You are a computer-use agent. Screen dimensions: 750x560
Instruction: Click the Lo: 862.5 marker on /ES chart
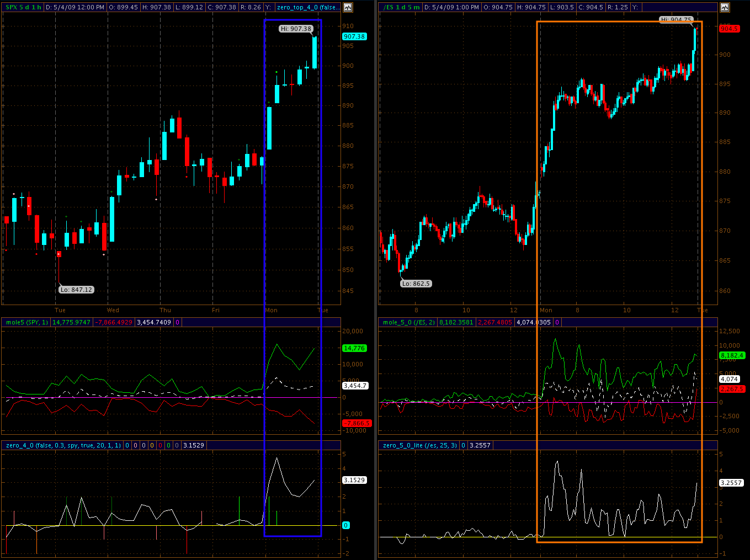coord(416,284)
